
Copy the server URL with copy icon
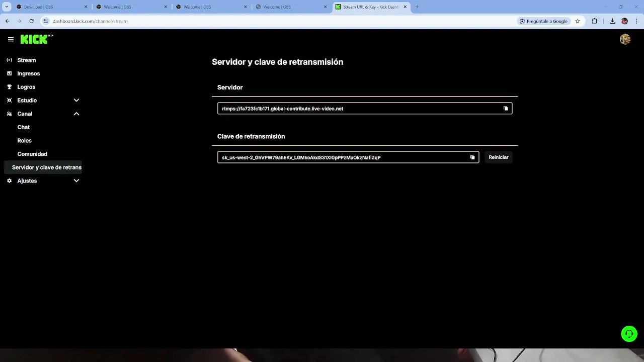506,109
